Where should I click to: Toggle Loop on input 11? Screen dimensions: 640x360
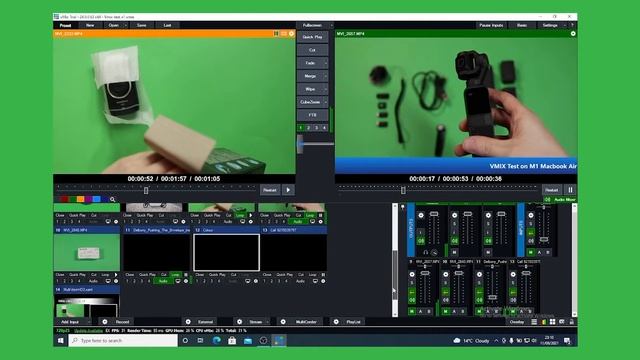point(176,275)
